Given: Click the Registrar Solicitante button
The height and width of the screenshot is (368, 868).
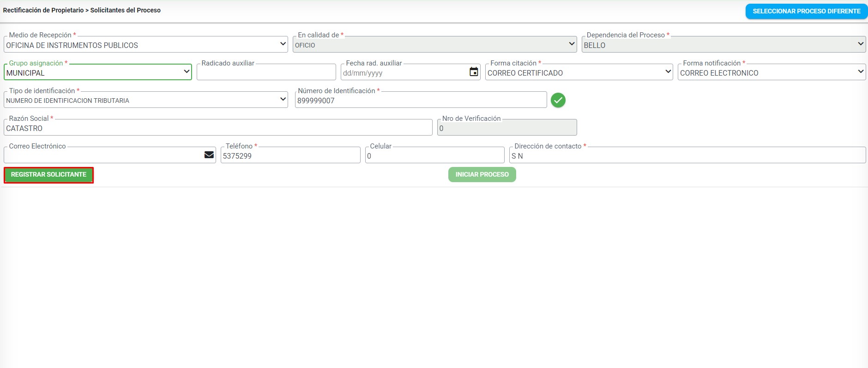Looking at the screenshot, I should click(x=49, y=175).
